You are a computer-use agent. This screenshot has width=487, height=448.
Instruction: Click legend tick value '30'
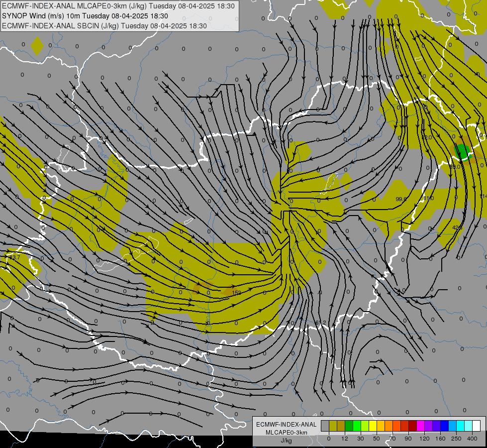361,439
